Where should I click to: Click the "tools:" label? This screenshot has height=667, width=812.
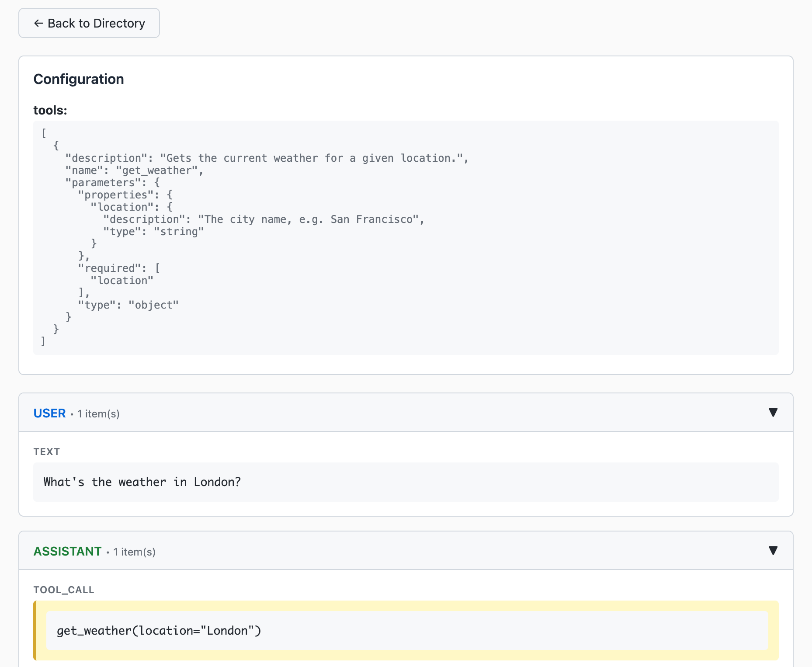click(50, 110)
